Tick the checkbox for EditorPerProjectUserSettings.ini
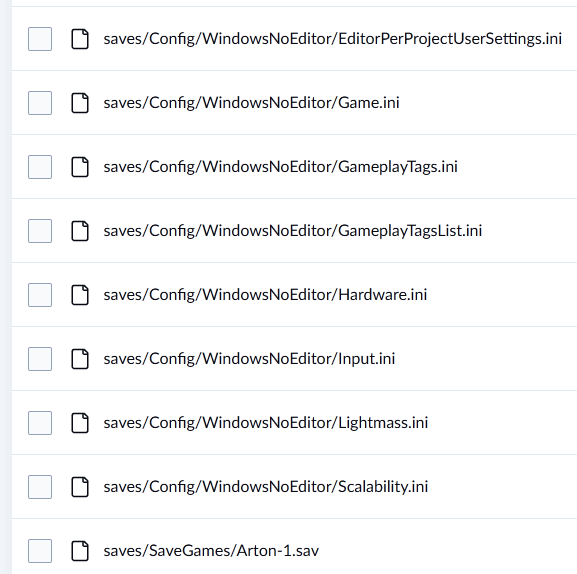This screenshot has height=574, width=577. coord(40,39)
